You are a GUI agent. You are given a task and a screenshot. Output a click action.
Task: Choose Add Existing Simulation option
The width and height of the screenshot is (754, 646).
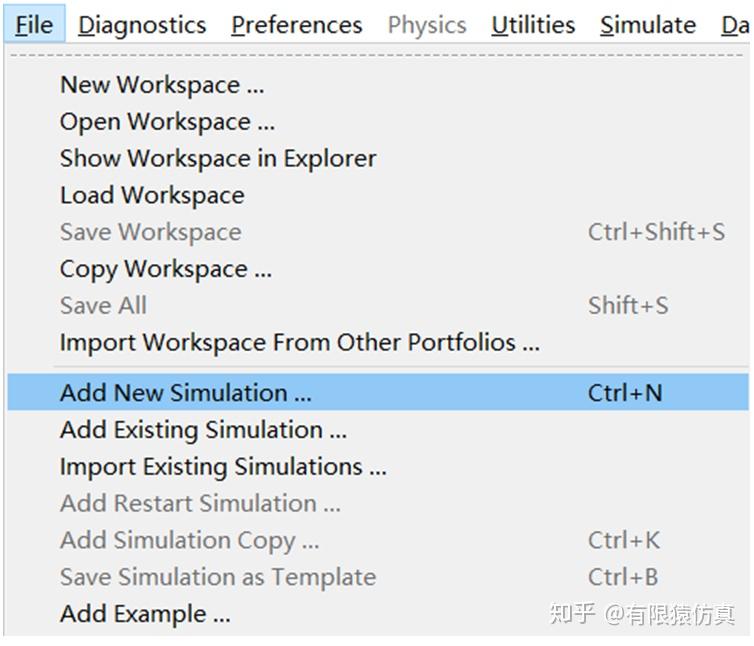coord(203,430)
